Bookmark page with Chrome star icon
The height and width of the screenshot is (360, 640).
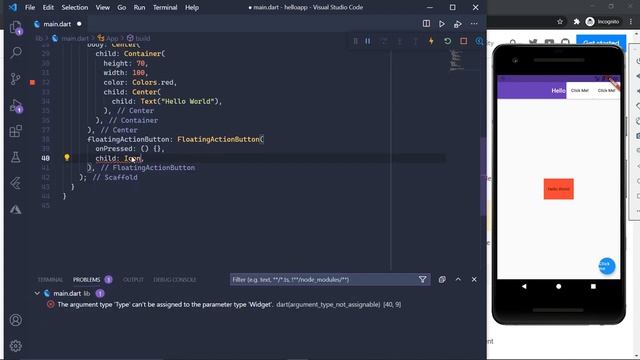coord(560,22)
